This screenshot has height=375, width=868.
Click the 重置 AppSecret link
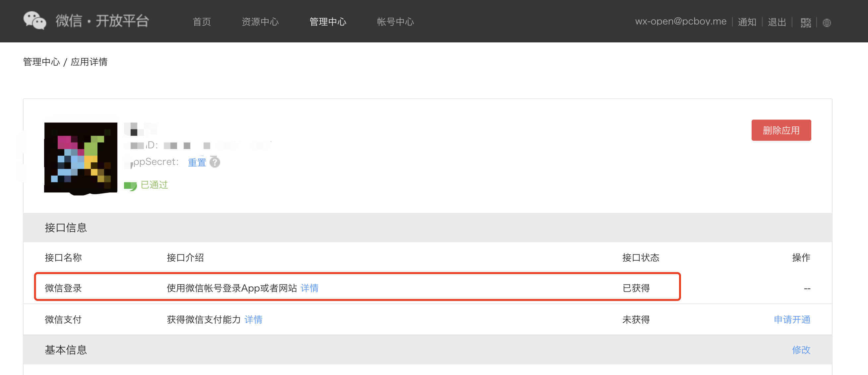coord(197,162)
